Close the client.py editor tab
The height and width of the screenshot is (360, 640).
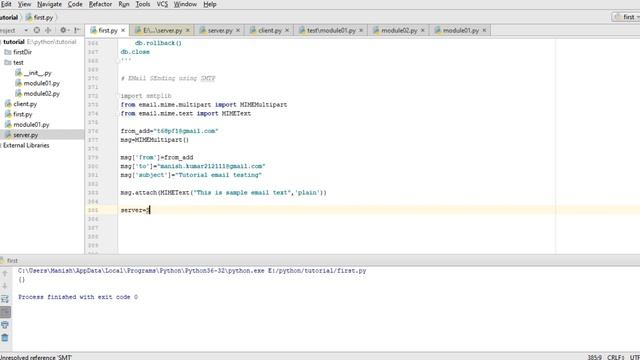coord(287,30)
